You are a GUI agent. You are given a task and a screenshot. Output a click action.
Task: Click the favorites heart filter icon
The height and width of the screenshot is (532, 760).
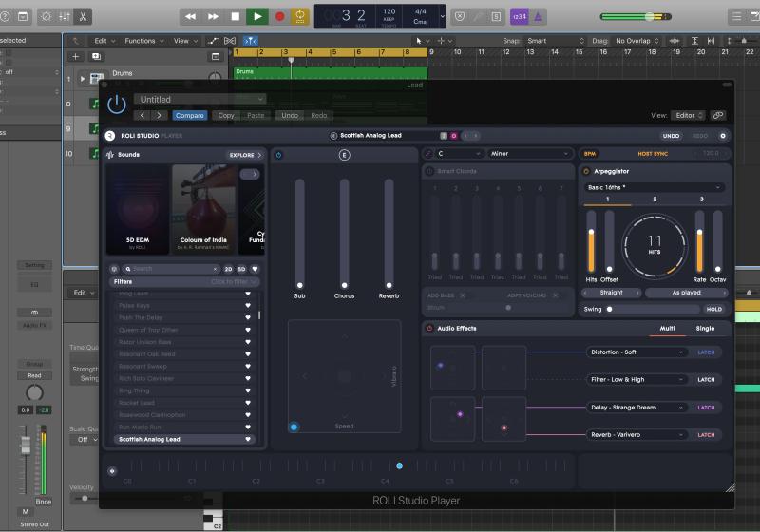254,269
